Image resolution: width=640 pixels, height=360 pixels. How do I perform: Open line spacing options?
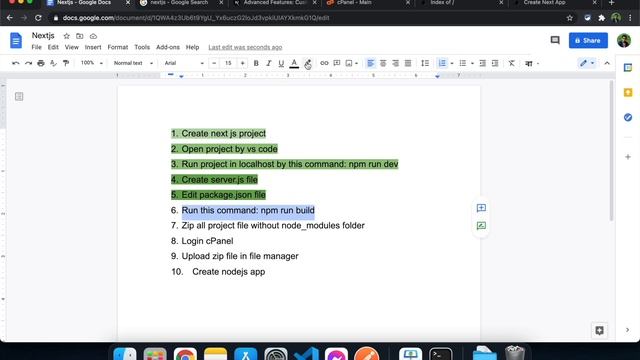click(x=425, y=63)
